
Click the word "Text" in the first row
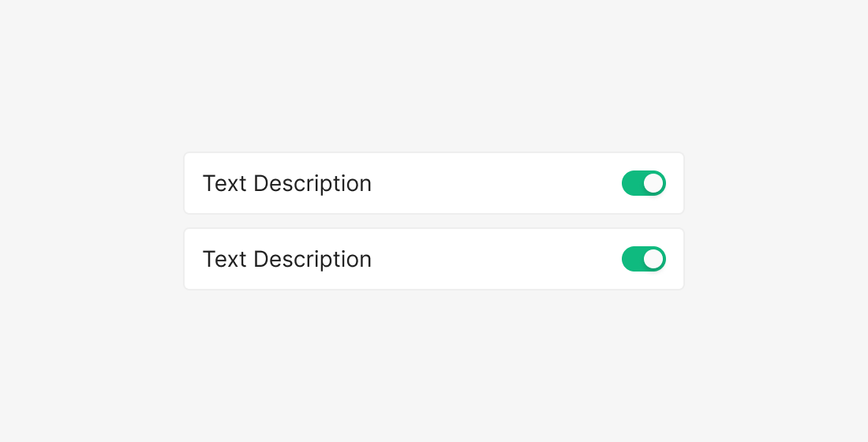point(225,183)
